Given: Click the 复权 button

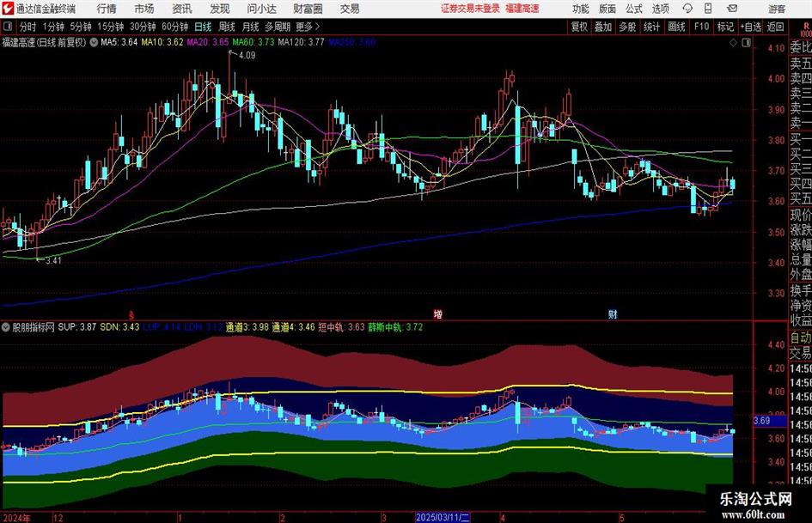Looking at the screenshot, I should pos(579,27).
